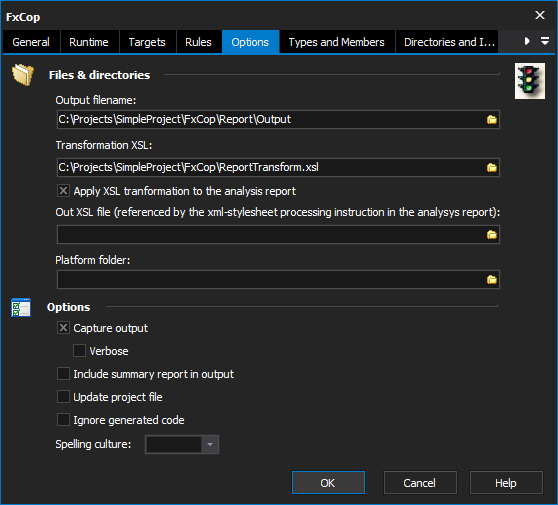Image resolution: width=558 pixels, height=505 pixels.
Task: Uncheck the Capture output option
Action: pyautogui.click(x=63, y=328)
